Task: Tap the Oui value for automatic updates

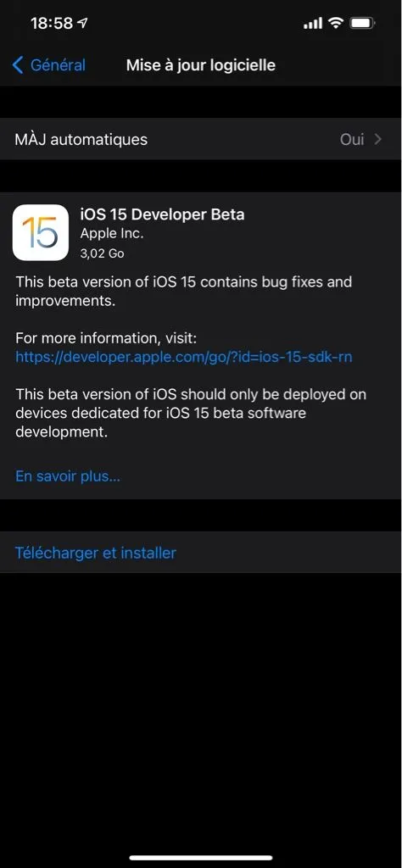Action: [352, 140]
